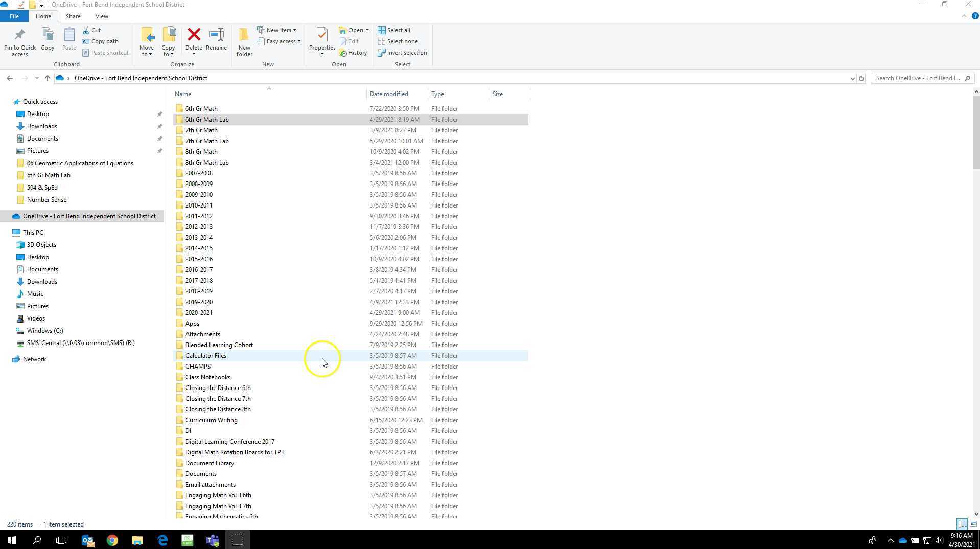The width and height of the screenshot is (980, 549).
Task: Click the OneDrive search box
Action: (x=918, y=78)
